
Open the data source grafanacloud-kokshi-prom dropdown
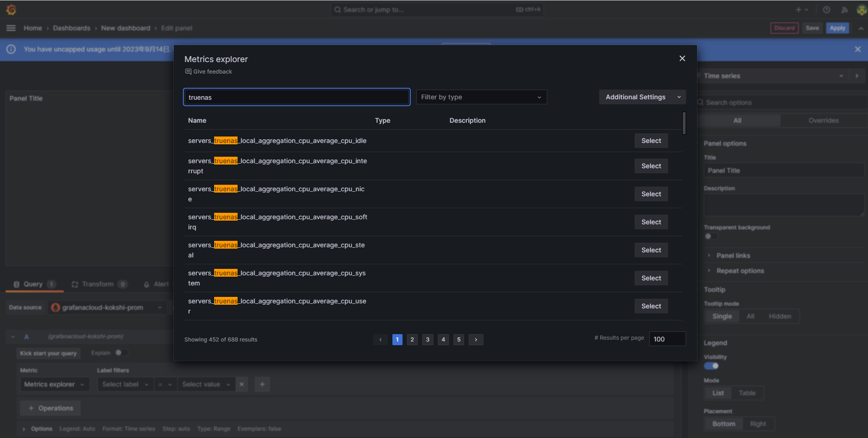[107, 307]
